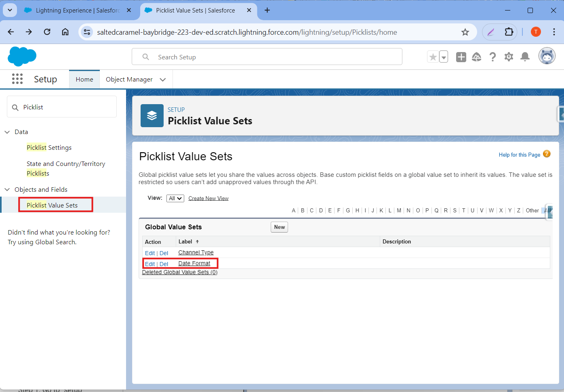Delete the Date Format value set
The height and width of the screenshot is (392, 564).
point(164,264)
